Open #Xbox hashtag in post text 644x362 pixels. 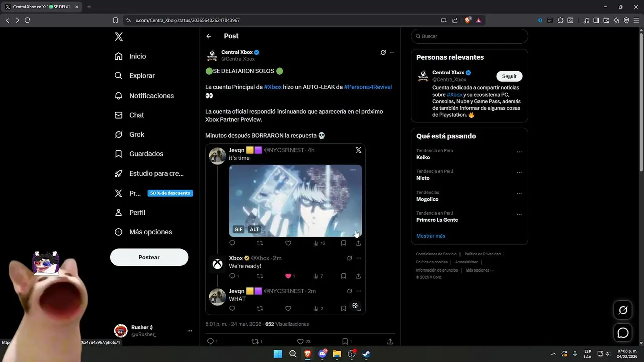[x=272, y=87]
